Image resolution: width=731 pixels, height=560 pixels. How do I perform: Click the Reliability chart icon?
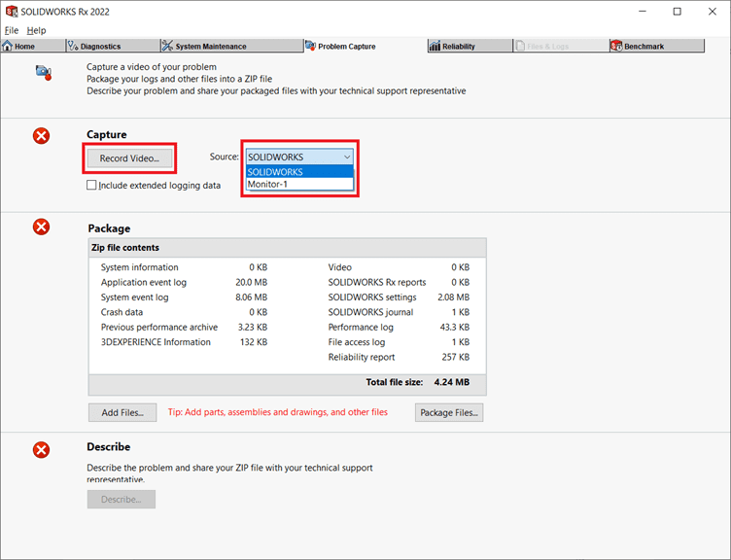click(x=435, y=46)
